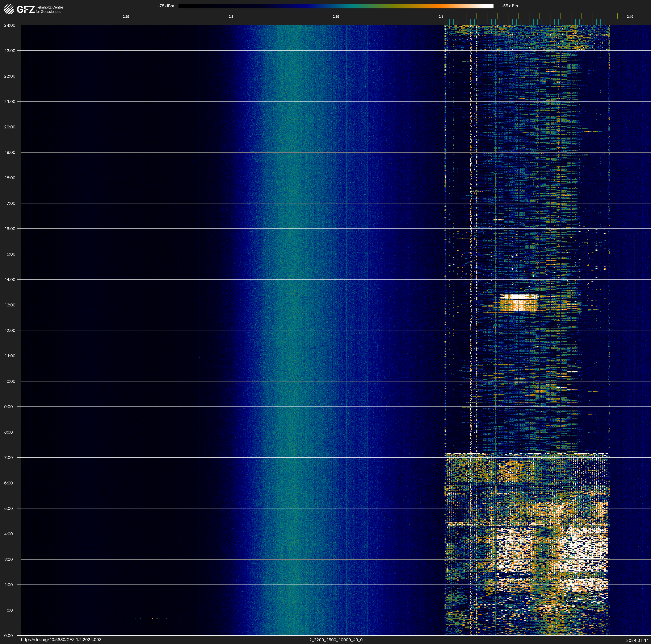Viewport: 651px width, 644px height.
Task: Click the 0:00 time axis label
Action: (9, 636)
